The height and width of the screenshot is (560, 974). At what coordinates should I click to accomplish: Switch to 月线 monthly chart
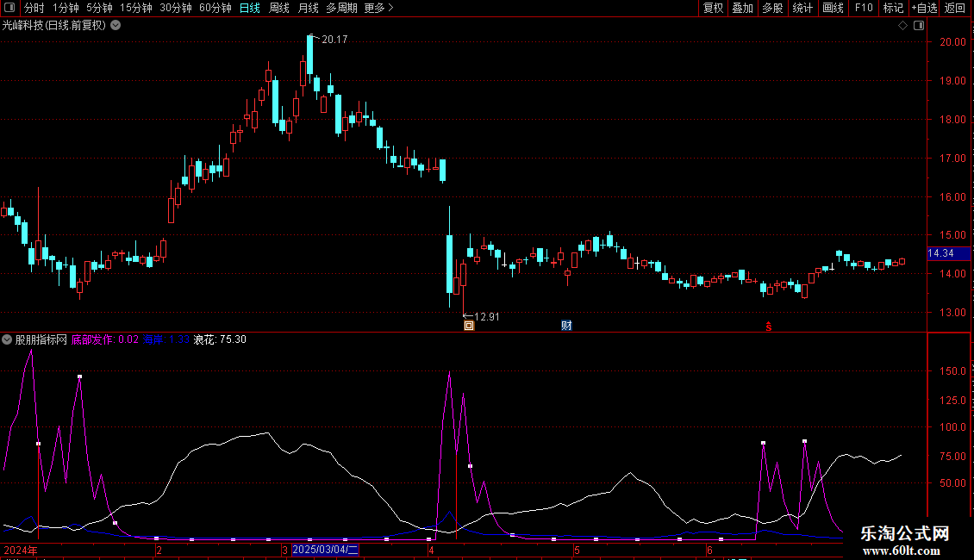point(308,8)
